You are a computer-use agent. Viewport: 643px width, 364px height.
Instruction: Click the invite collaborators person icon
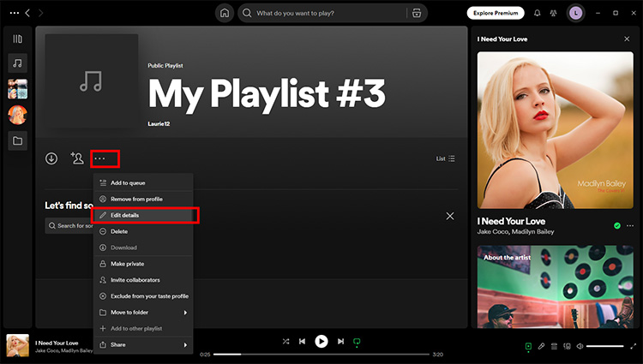tap(76, 158)
